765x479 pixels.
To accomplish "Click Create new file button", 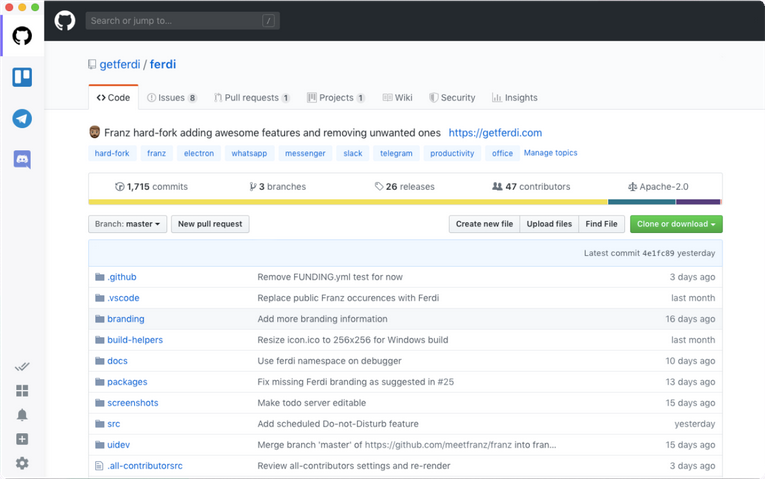I will tap(484, 224).
